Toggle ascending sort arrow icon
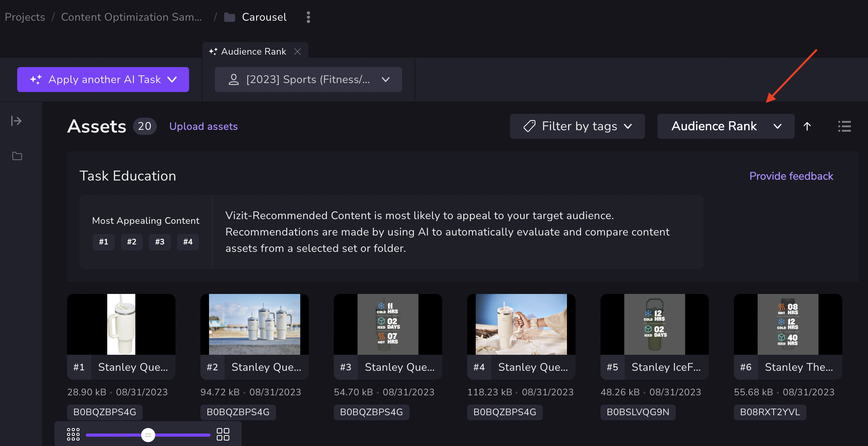This screenshot has height=446, width=868. click(x=807, y=126)
